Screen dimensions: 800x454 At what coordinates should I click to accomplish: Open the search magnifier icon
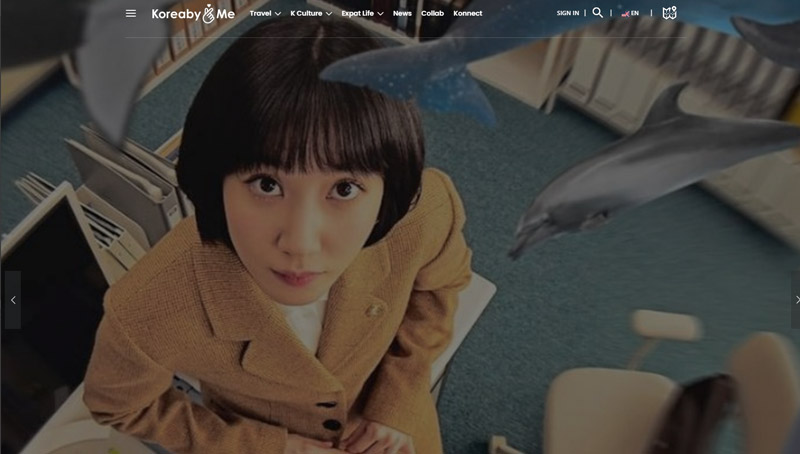597,13
